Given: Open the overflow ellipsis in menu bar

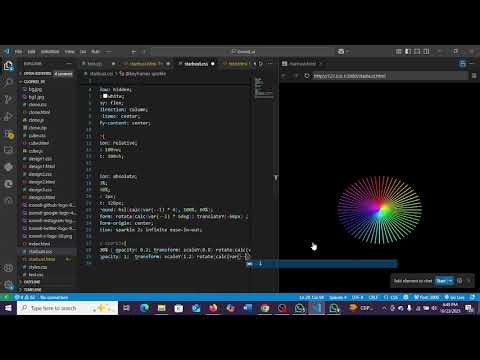Looking at the screenshot, I should [108, 52].
